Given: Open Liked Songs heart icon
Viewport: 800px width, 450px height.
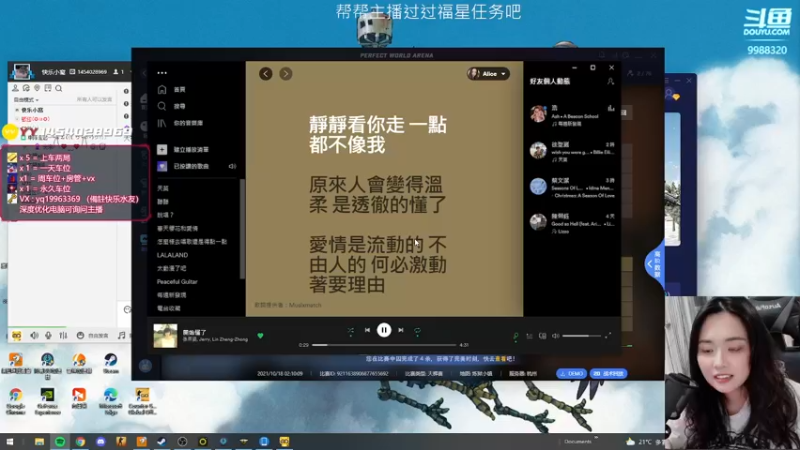Looking at the screenshot, I should pos(162,166).
